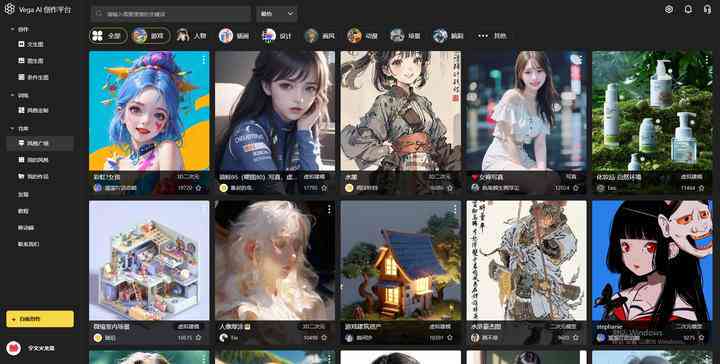Click author avatar on racing-suit girl card
The height and width of the screenshot is (364, 720).
[224, 188]
